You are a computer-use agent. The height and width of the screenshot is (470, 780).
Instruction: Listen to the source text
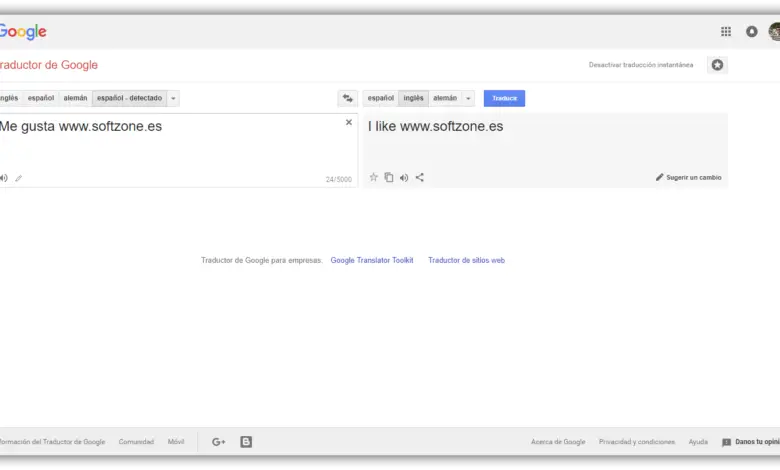[4, 178]
